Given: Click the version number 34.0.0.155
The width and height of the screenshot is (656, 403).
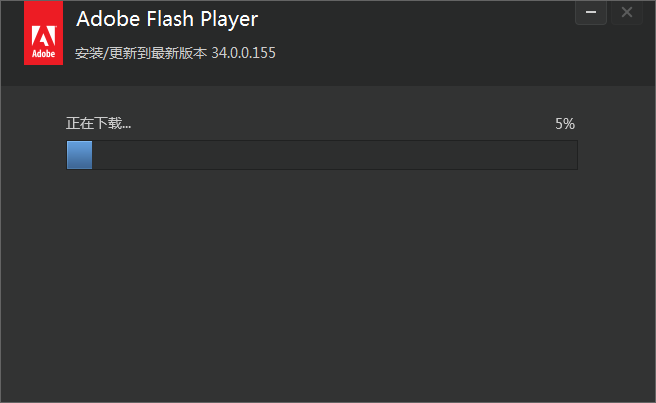Looking at the screenshot, I should tap(243, 53).
